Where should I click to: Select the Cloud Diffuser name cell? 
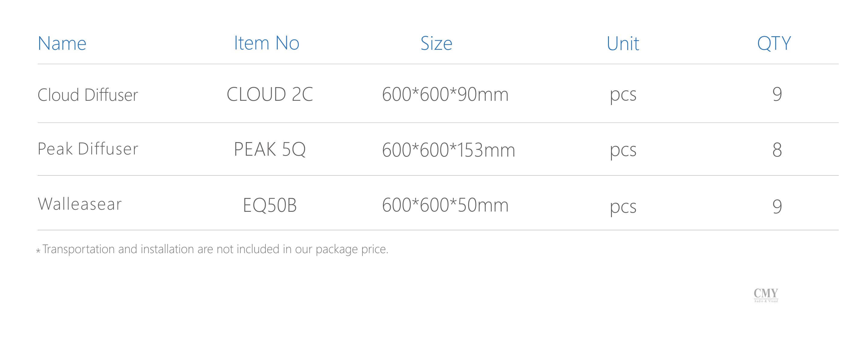88,94
